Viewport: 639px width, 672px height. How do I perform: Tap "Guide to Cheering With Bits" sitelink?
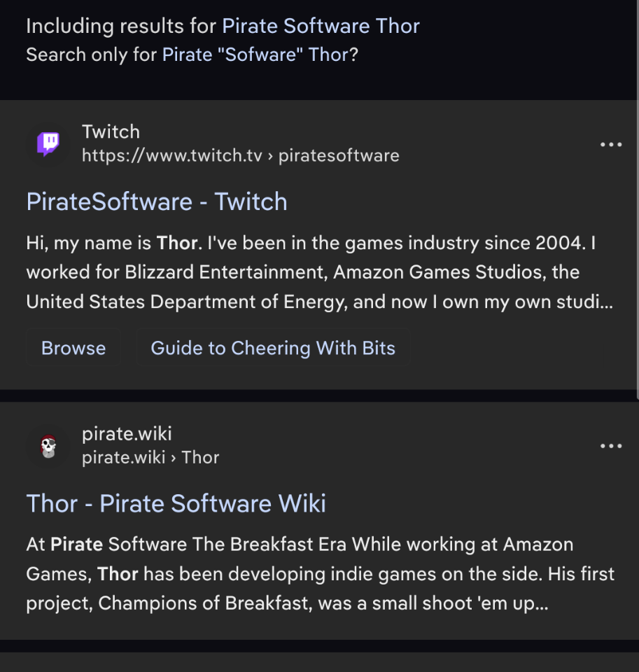[273, 349]
